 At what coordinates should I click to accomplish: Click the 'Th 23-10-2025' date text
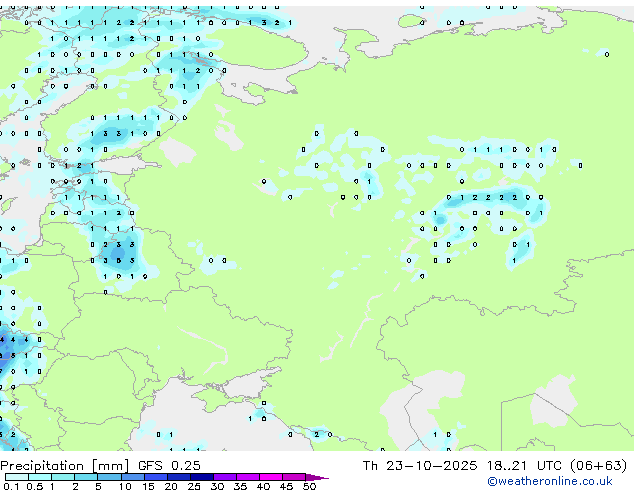420,466
